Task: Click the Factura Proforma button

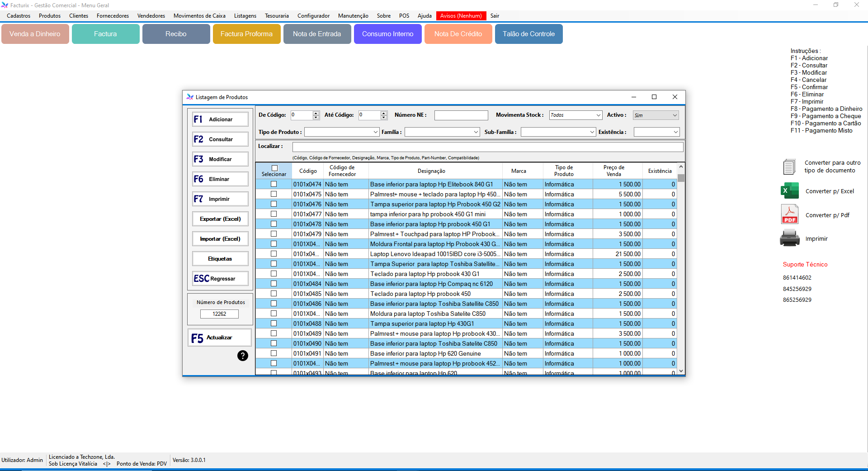Action: (x=246, y=34)
